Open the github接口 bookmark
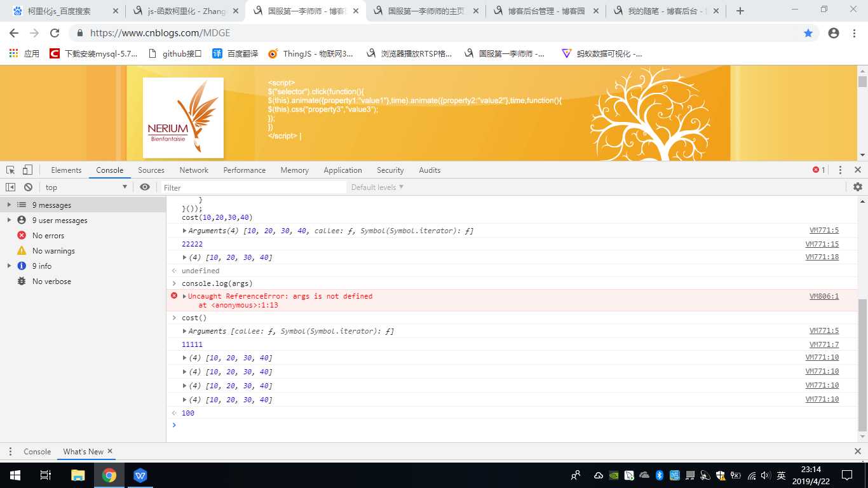 click(175, 54)
